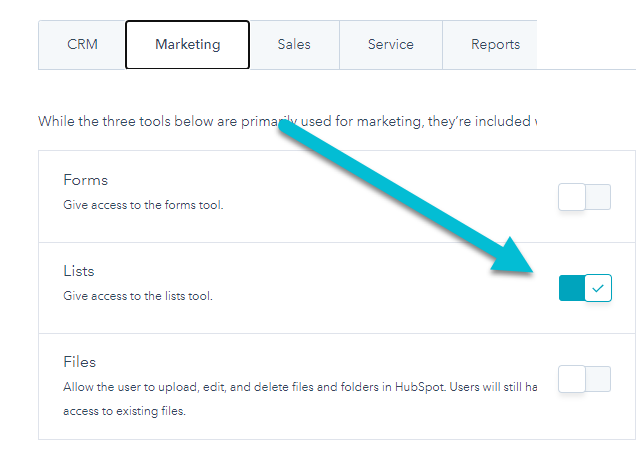This screenshot has width=640, height=462.
Task: Click the Lists heading label
Action: [79, 271]
